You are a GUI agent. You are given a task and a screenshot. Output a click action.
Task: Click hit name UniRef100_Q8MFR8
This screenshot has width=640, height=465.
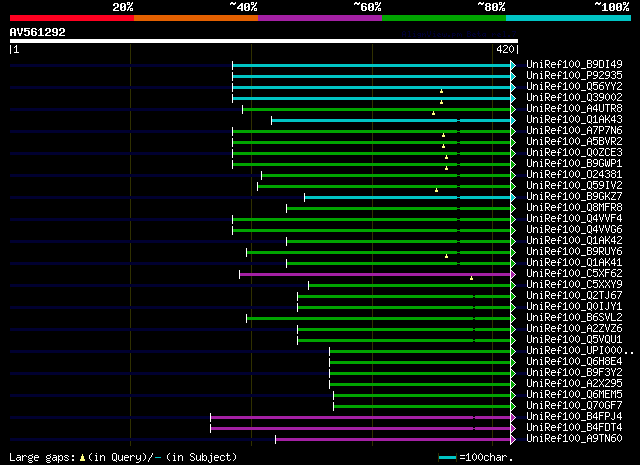[574, 208]
